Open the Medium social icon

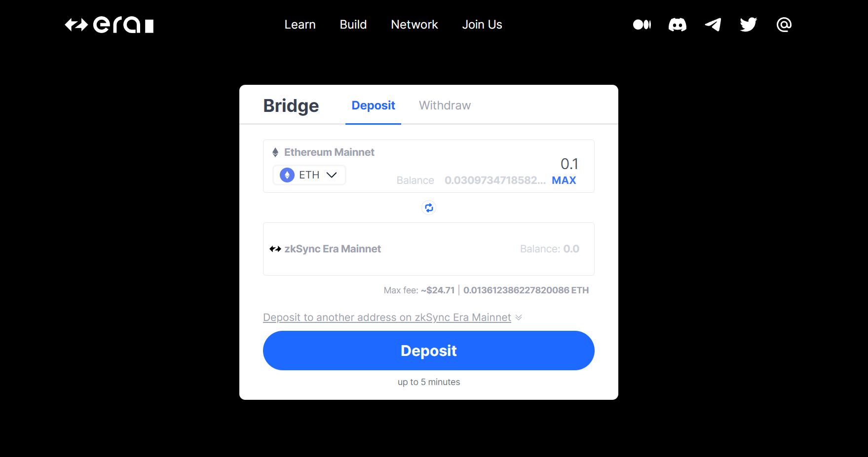(x=642, y=25)
